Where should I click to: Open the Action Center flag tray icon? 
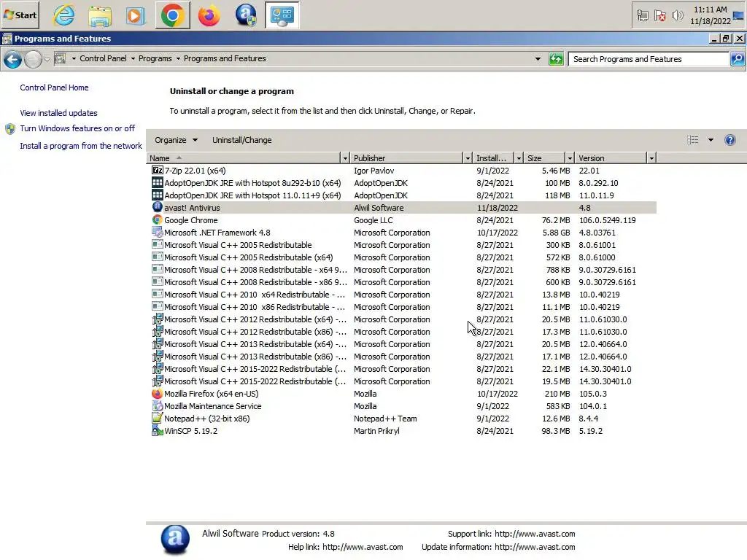click(659, 16)
